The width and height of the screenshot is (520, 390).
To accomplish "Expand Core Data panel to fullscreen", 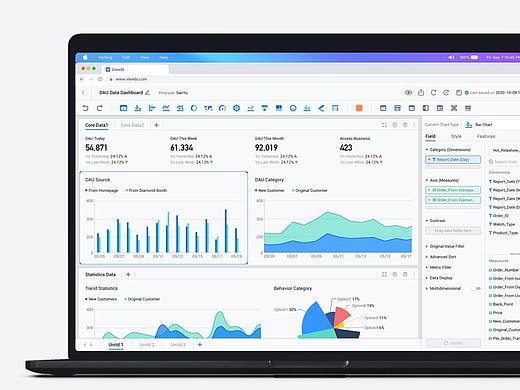I will coord(384,125).
